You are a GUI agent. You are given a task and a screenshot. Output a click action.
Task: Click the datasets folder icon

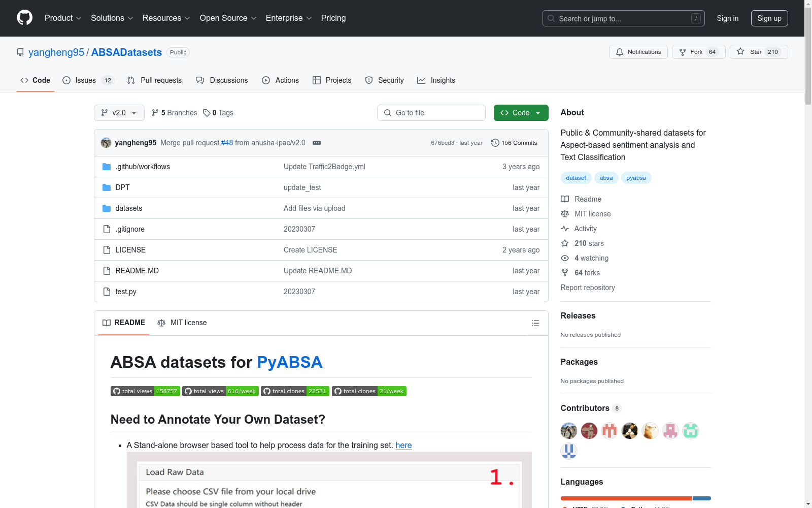pos(107,208)
